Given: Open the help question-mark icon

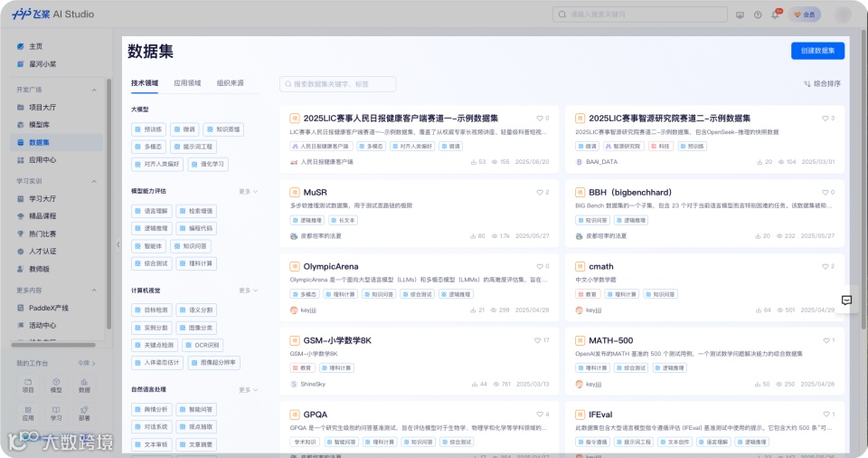Looking at the screenshot, I should coord(758,15).
